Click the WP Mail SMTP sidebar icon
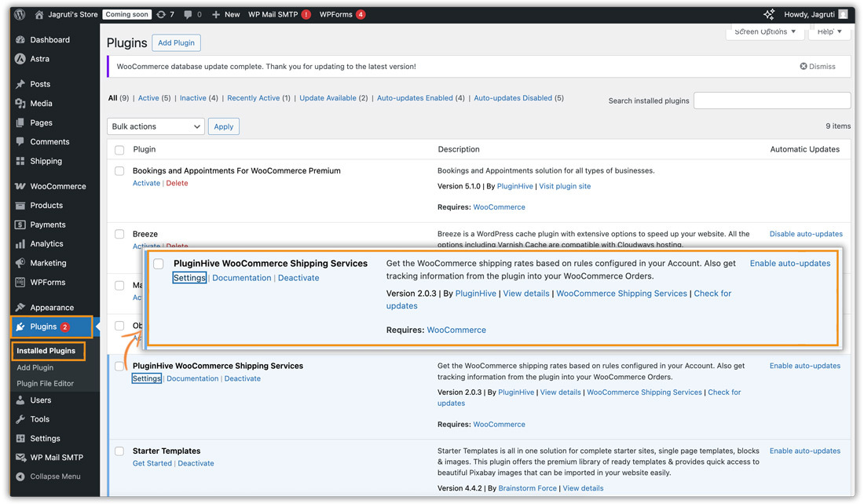The height and width of the screenshot is (504, 864). coord(21,457)
